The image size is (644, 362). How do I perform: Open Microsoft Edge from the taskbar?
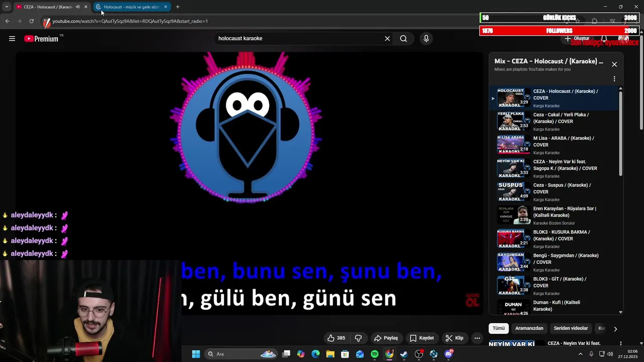315,354
